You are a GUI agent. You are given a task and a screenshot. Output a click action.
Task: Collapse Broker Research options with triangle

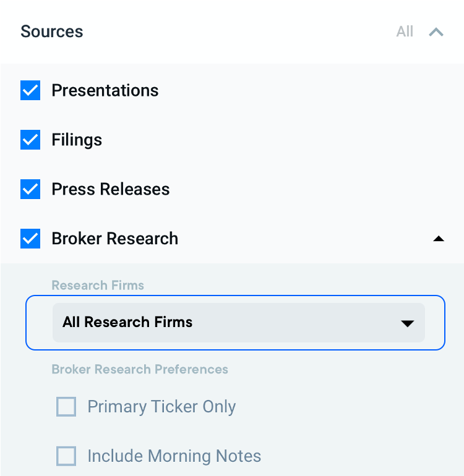click(439, 239)
